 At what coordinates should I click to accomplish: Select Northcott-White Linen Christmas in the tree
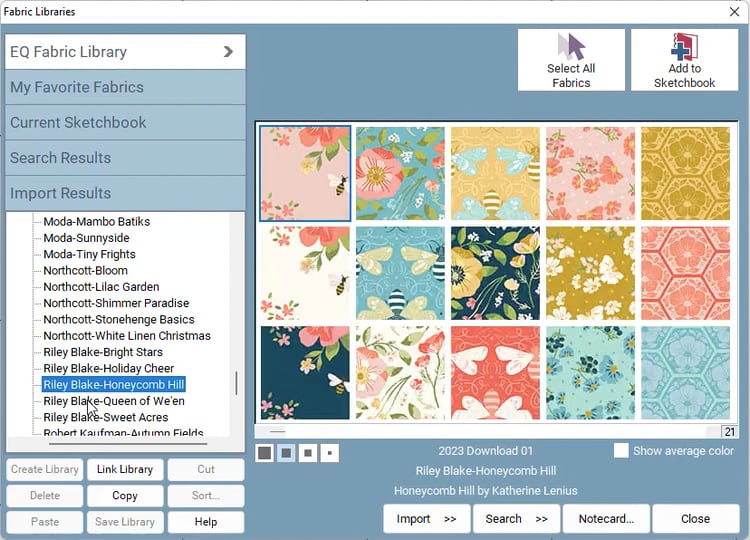[x=127, y=335]
